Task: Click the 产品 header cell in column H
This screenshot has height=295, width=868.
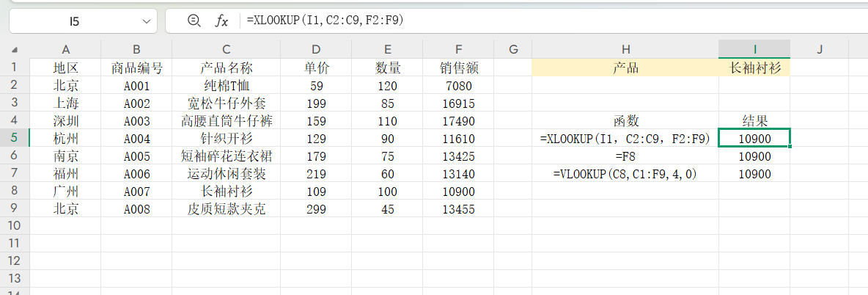Action: [x=625, y=68]
